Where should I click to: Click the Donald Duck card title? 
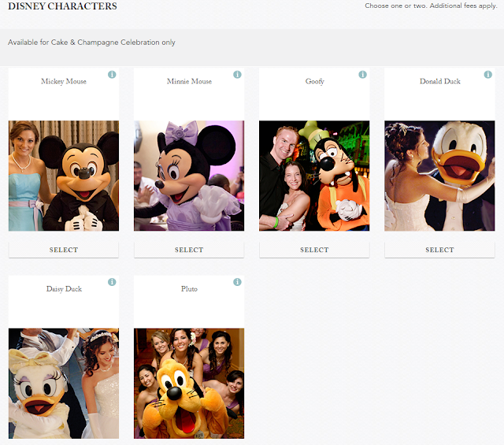click(x=440, y=81)
